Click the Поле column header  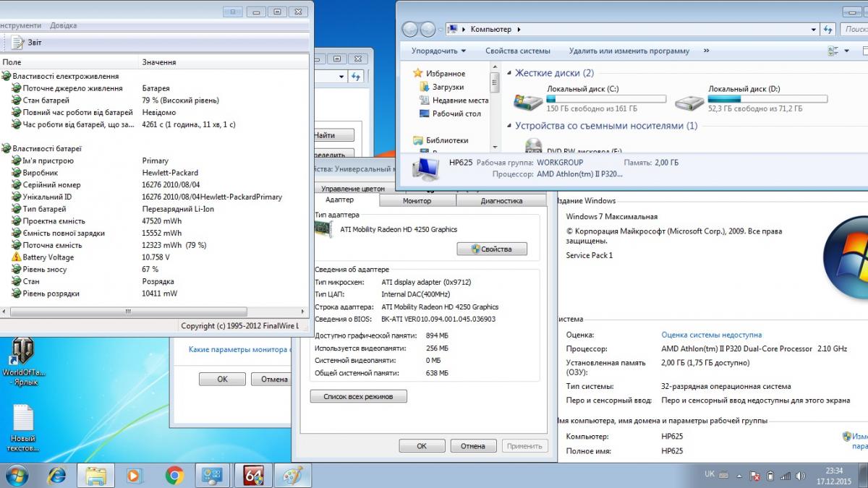point(69,62)
